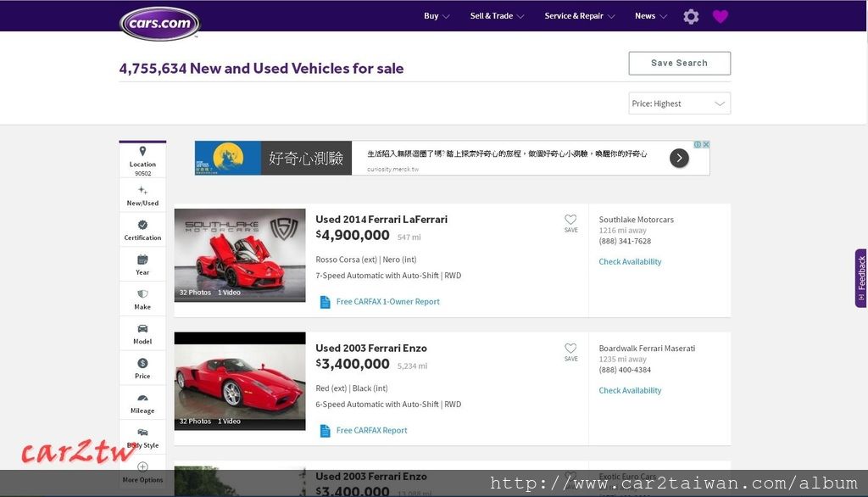Image resolution: width=868 pixels, height=497 pixels.
Task: Open Used 2014 Ferrari LaFerrari listing title
Action: (x=381, y=220)
